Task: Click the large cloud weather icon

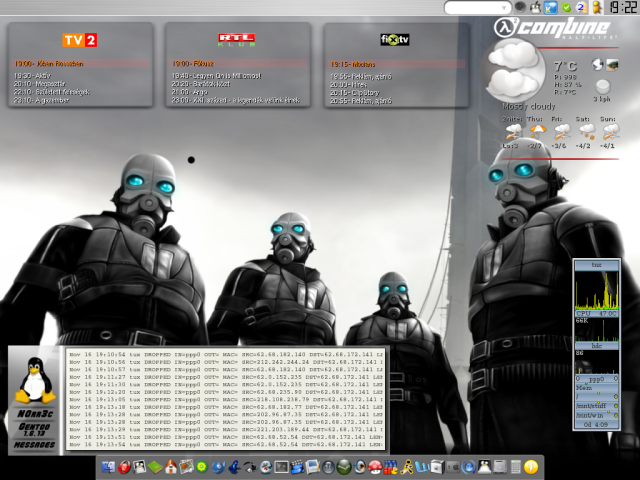Action: (x=513, y=69)
